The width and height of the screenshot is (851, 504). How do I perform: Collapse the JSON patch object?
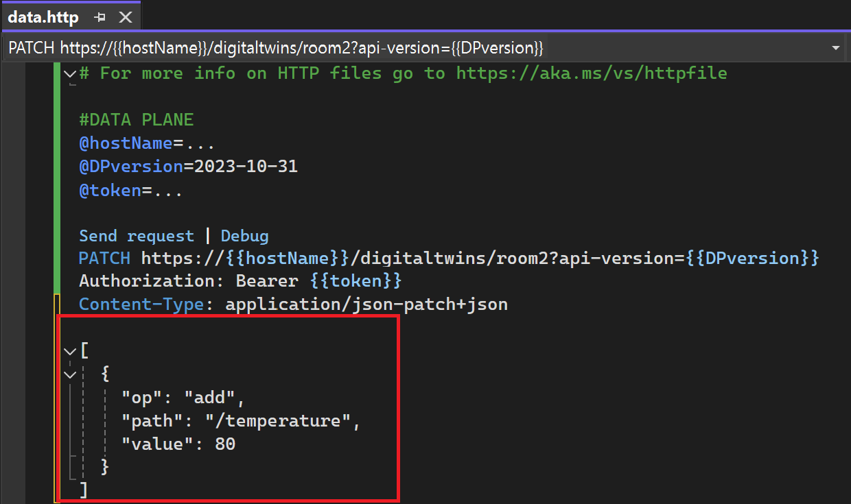click(x=69, y=374)
